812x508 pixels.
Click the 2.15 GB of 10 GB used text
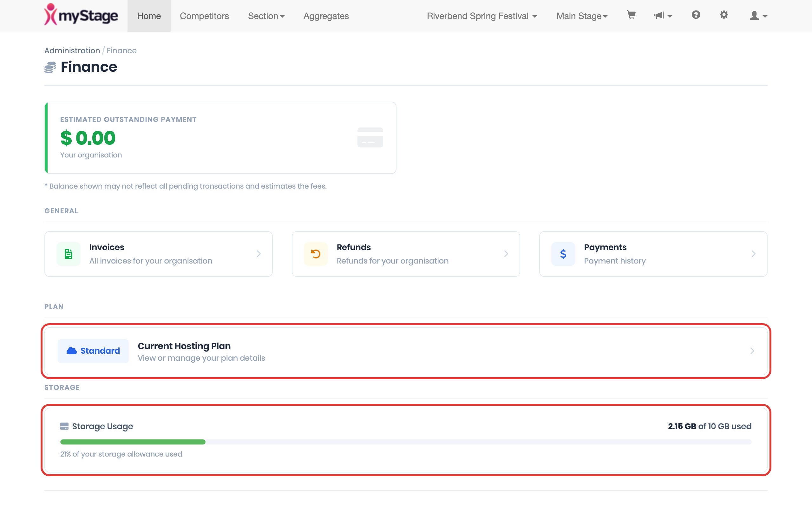pos(709,426)
